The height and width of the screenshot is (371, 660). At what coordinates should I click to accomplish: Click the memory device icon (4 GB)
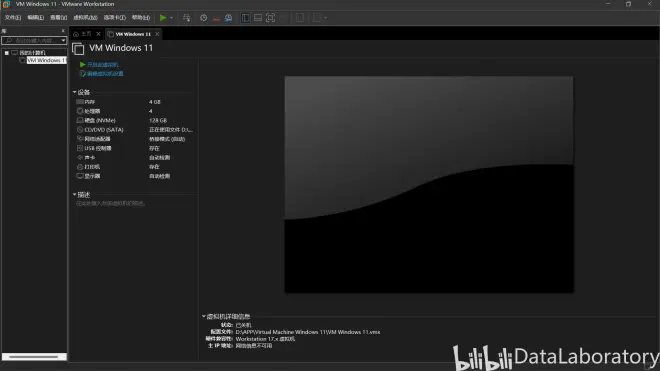[80, 102]
